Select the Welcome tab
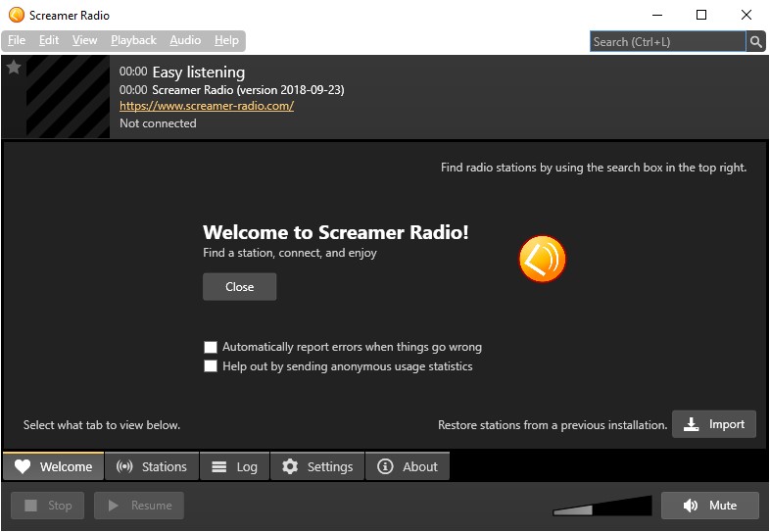The image size is (770, 532). [53, 466]
